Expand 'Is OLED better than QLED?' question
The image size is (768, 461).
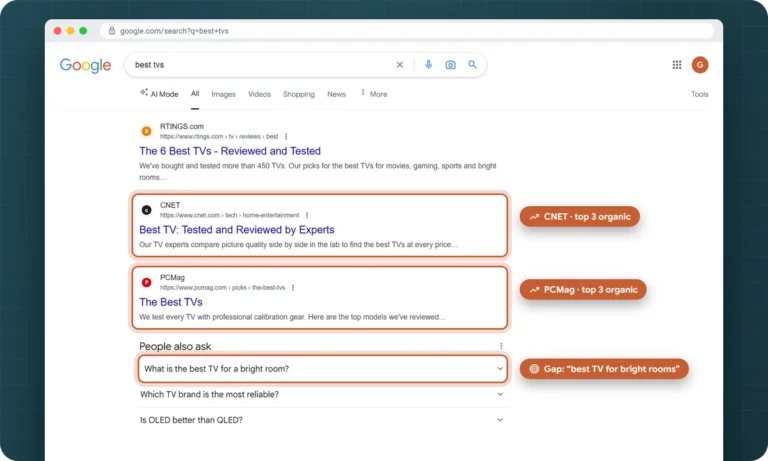[322, 420]
